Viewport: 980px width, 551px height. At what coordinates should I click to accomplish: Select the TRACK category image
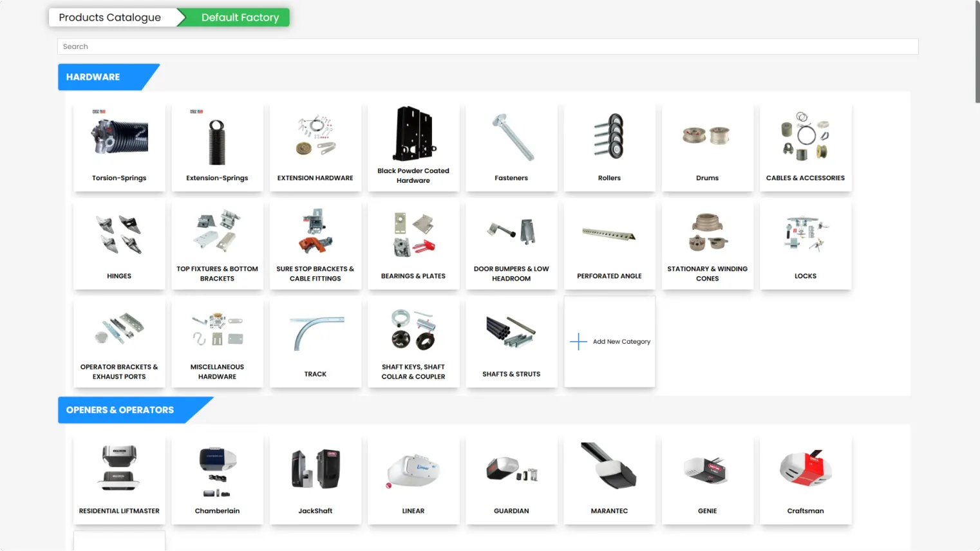click(316, 333)
